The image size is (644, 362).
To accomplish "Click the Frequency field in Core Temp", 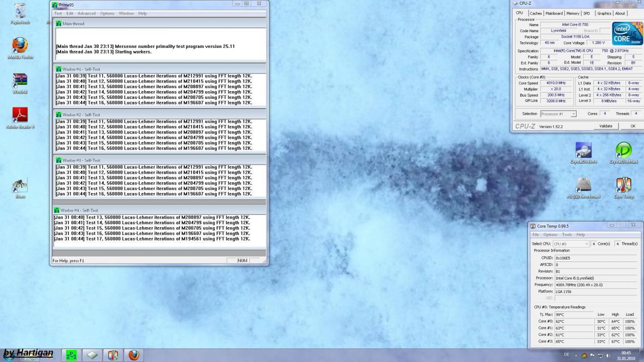I will pyautogui.click(x=595, y=285).
